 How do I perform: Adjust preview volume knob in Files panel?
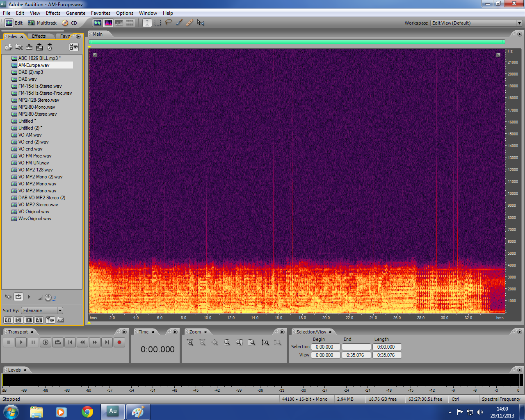coord(48,297)
